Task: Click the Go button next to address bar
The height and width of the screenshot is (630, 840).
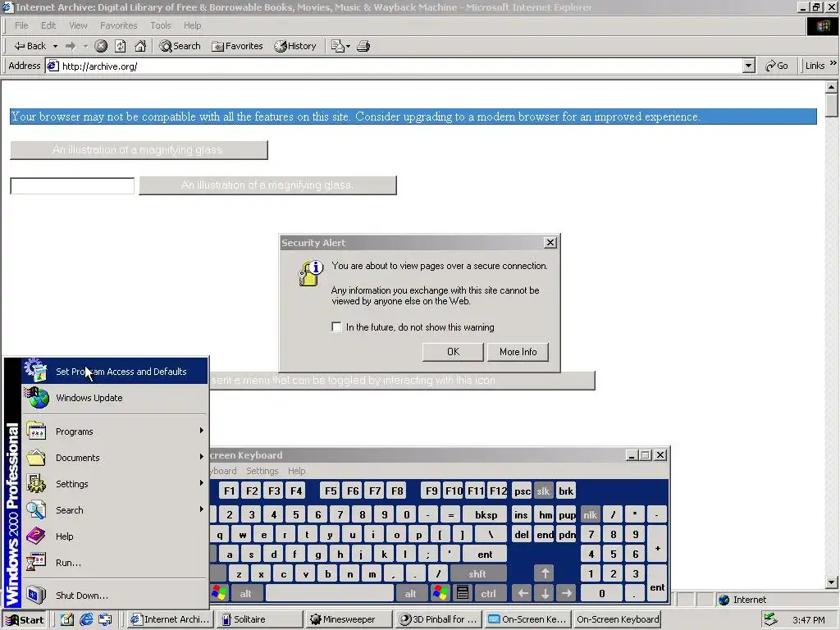Action: 777,66
